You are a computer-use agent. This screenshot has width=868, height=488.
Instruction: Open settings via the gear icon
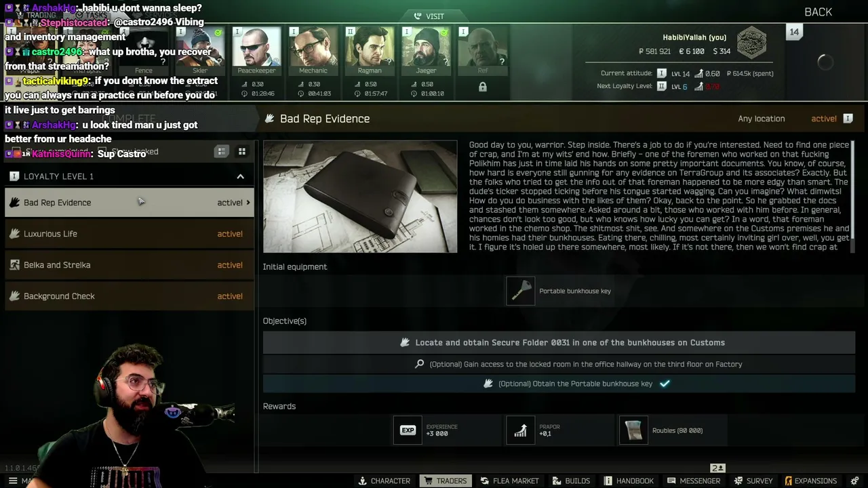coord(855,481)
